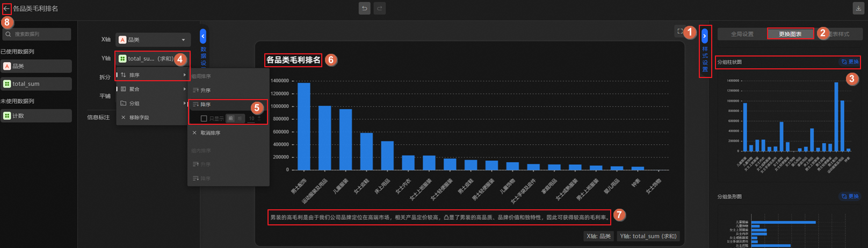Click the back arrow beside the title
868x248 pixels.
[6, 9]
